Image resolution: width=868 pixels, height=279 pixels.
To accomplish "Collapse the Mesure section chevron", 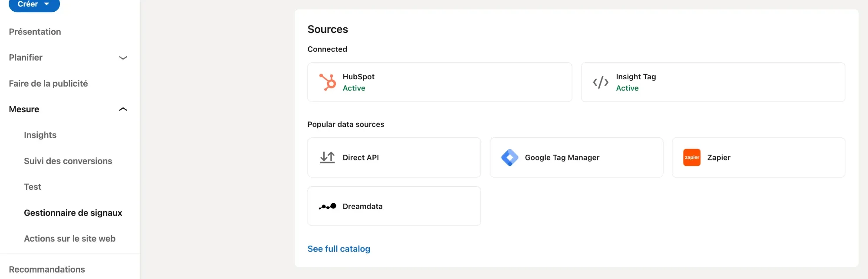I will (123, 109).
